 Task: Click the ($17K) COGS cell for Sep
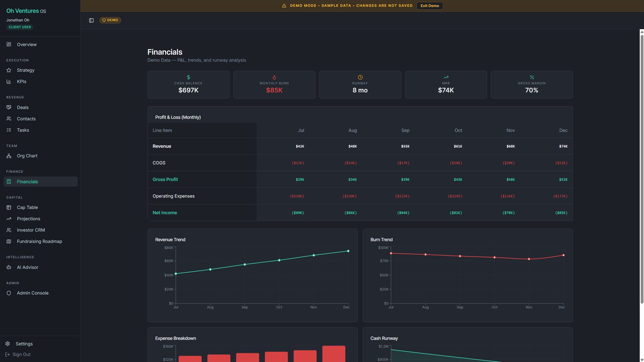coord(403,163)
